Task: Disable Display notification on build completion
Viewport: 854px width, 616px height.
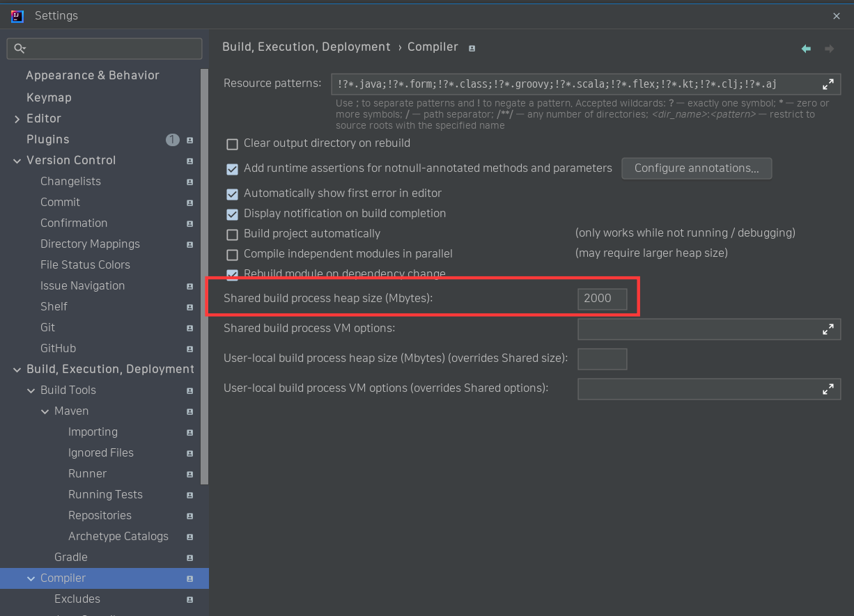Action: 232,214
